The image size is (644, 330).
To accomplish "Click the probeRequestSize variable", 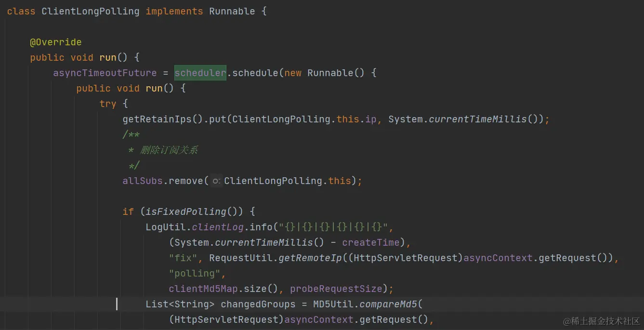I will 336,289.
